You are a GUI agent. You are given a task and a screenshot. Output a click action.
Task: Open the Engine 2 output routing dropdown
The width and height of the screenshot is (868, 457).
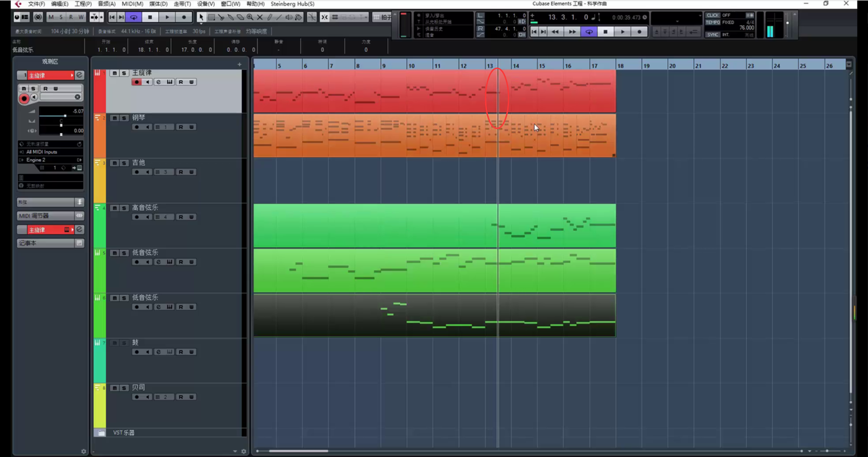[x=50, y=160]
